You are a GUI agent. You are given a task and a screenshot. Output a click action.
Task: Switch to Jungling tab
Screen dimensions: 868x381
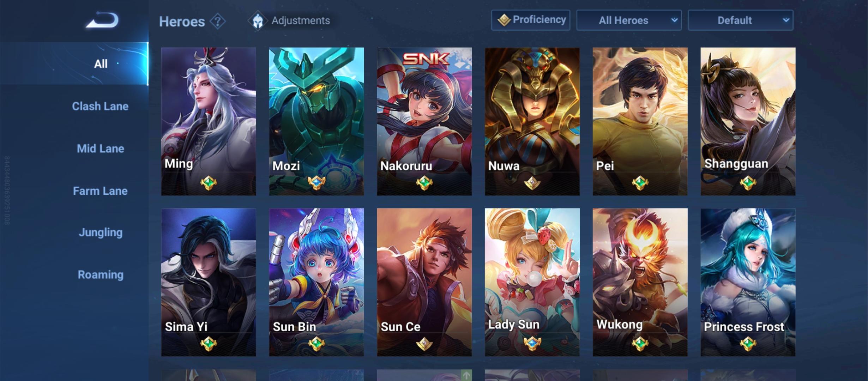coord(101,232)
